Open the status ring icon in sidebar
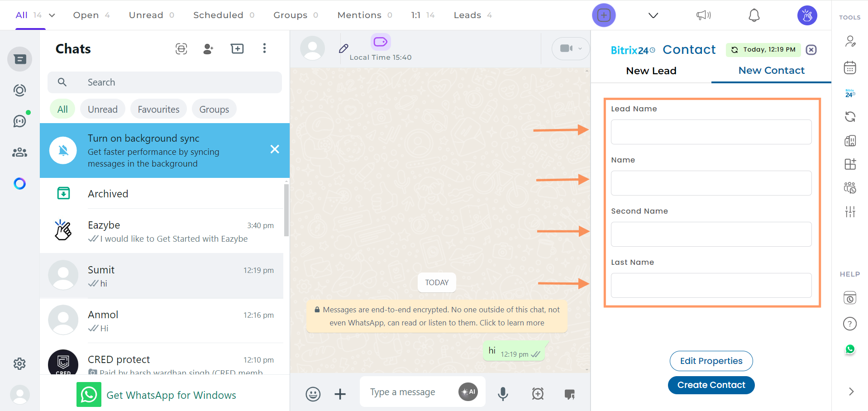The width and height of the screenshot is (868, 411). point(19,91)
